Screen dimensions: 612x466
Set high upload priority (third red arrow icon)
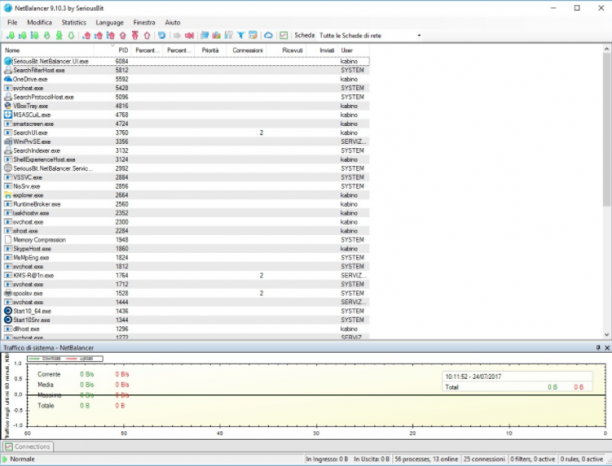tap(110, 36)
